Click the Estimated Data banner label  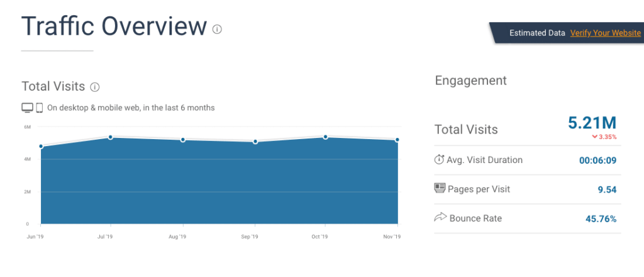[536, 33]
